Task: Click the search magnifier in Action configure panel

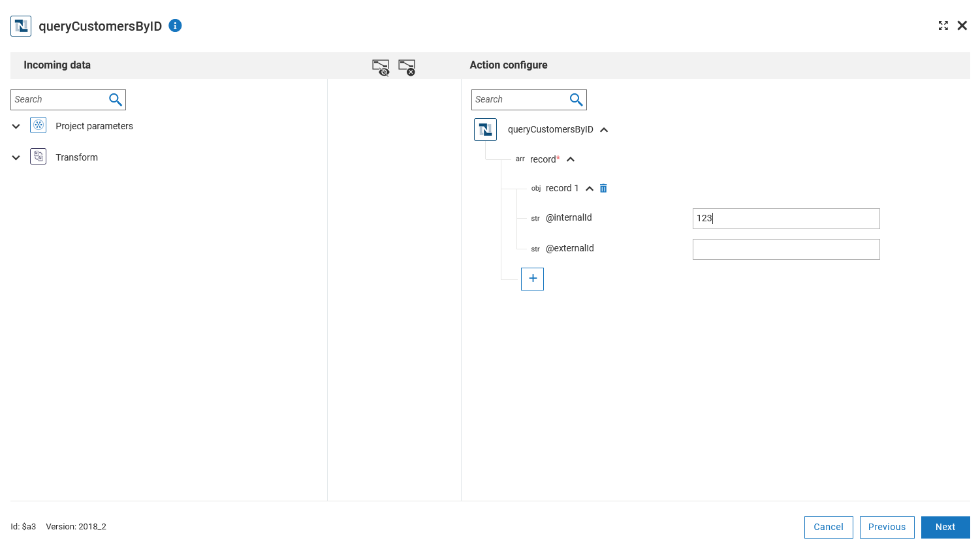Action: (x=576, y=99)
